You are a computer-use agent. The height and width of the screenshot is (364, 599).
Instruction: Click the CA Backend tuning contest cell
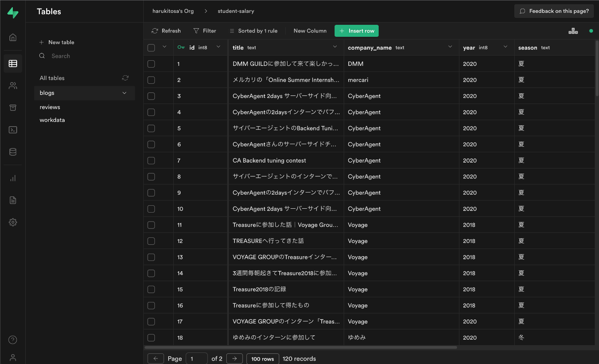click(286, 160)
